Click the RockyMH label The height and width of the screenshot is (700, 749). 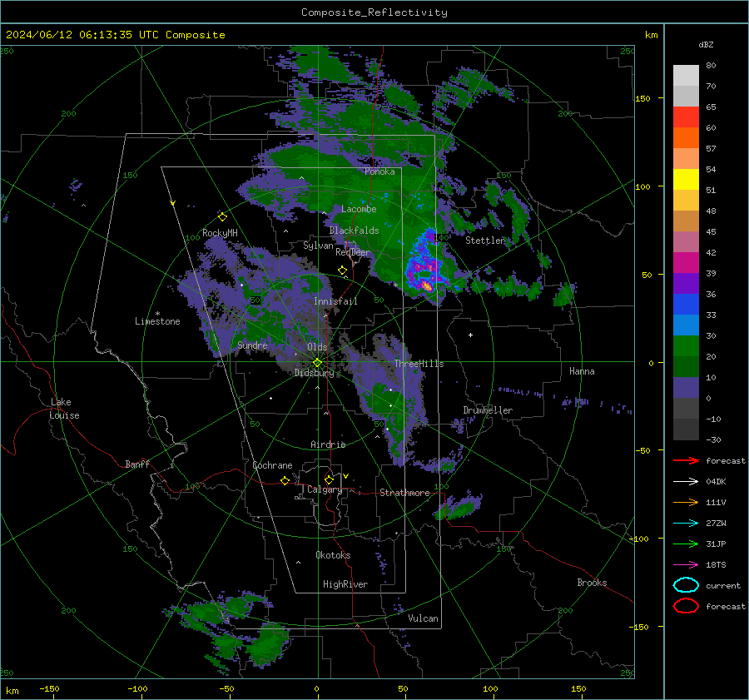220,233
